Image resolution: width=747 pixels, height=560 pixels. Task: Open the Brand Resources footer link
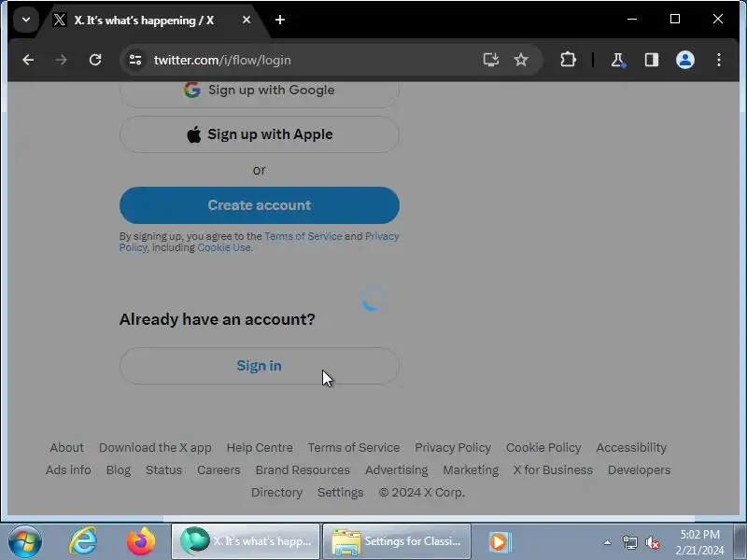[x=303, y=470]
